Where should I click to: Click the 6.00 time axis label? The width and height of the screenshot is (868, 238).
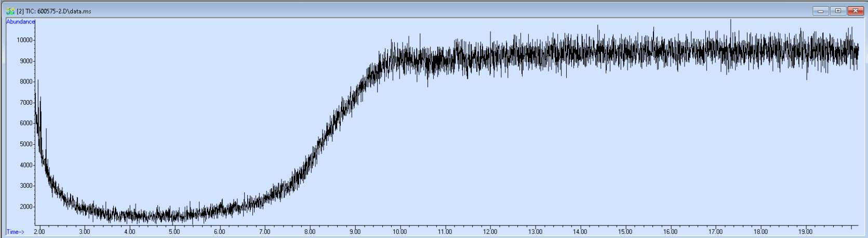219,232
